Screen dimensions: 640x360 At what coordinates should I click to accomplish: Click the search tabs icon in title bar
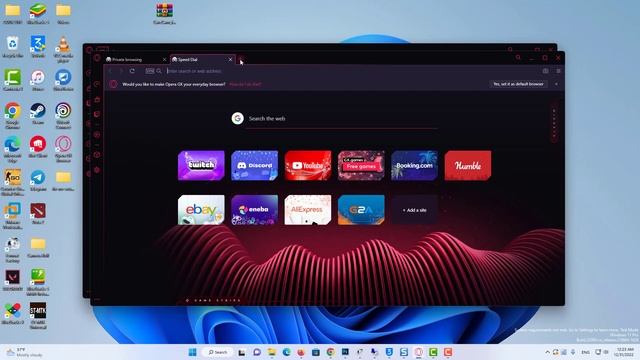518,58
